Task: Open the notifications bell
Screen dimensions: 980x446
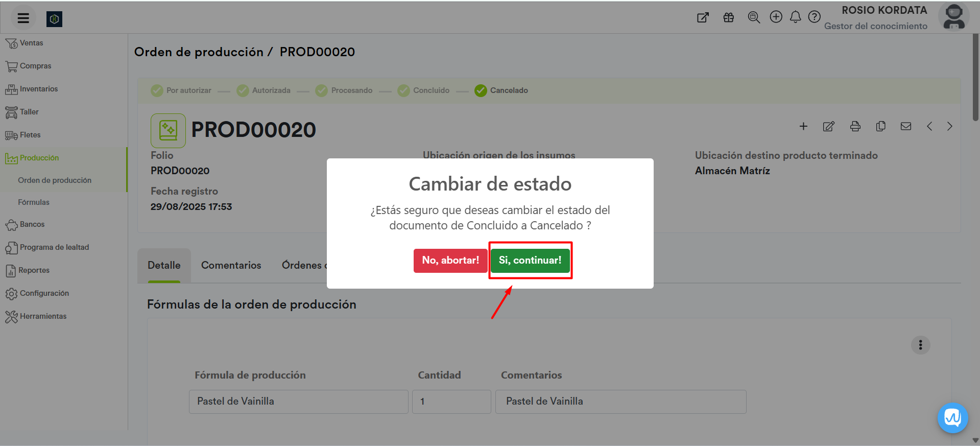Action: click(795, 17)
